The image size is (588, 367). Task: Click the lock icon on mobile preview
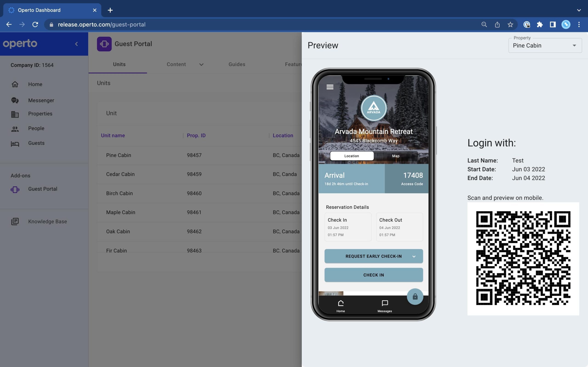[x=414, y=296]
